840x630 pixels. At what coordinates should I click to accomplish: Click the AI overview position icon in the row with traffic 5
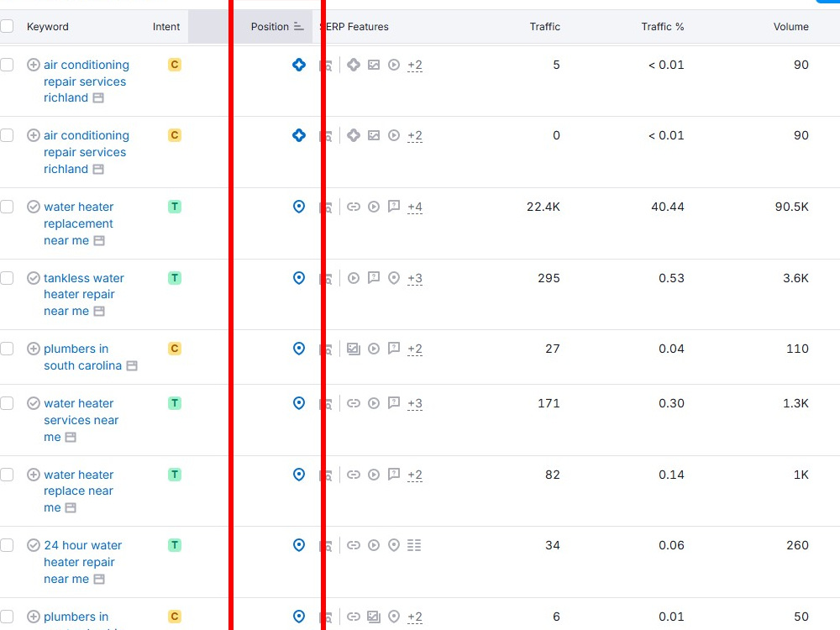coord(299,65)
